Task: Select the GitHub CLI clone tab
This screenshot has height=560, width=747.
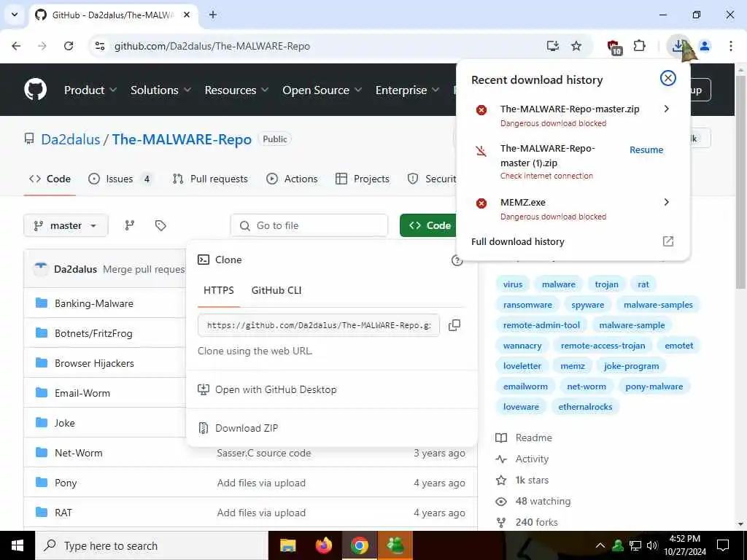Action: point(276,290)
